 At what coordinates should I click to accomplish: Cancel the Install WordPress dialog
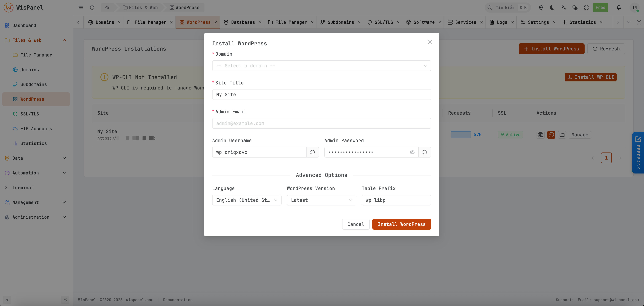click(x=356, y=224)
